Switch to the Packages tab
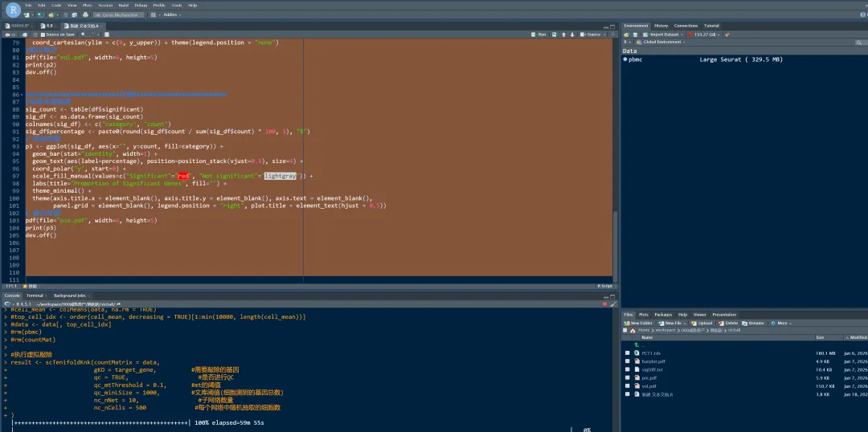The width and height of the screenshot is (868, 432). coord(663,315)
